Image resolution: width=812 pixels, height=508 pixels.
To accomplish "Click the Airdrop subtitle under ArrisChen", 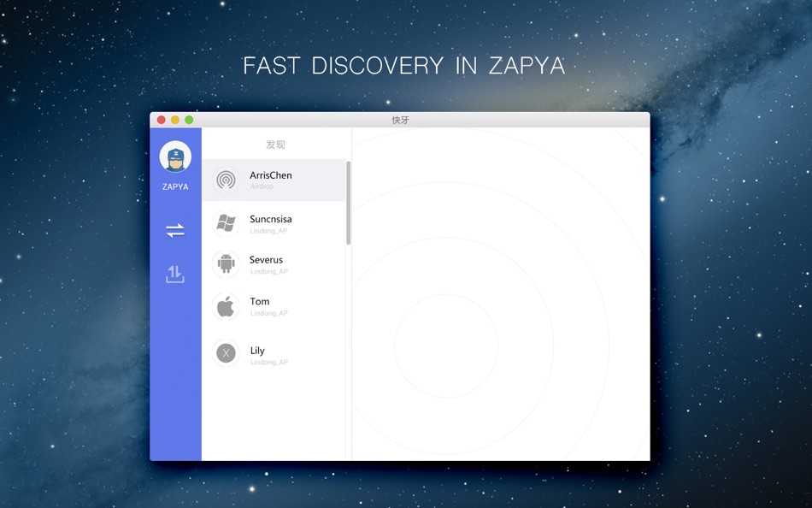I will 262,186.
